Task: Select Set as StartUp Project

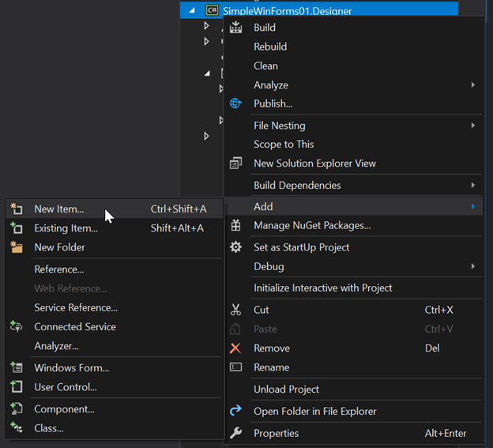Action: click(354, 247)
